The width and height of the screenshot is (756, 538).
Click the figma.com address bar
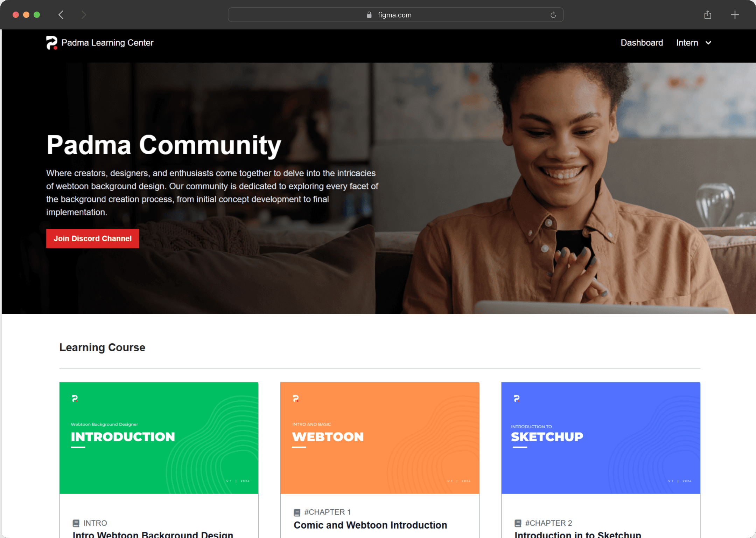(395, 15)
